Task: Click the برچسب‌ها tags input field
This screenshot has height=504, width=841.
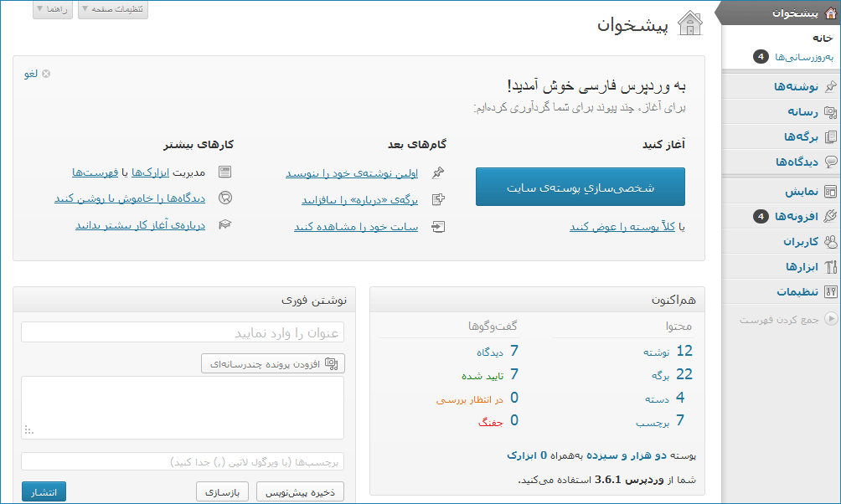Action: tap(183, 461)
